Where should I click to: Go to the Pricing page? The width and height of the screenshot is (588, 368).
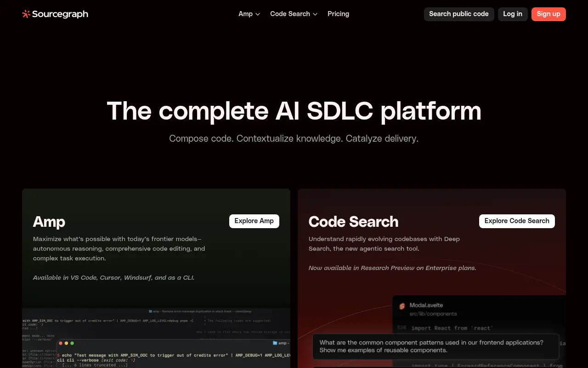(x=338, y=14)
